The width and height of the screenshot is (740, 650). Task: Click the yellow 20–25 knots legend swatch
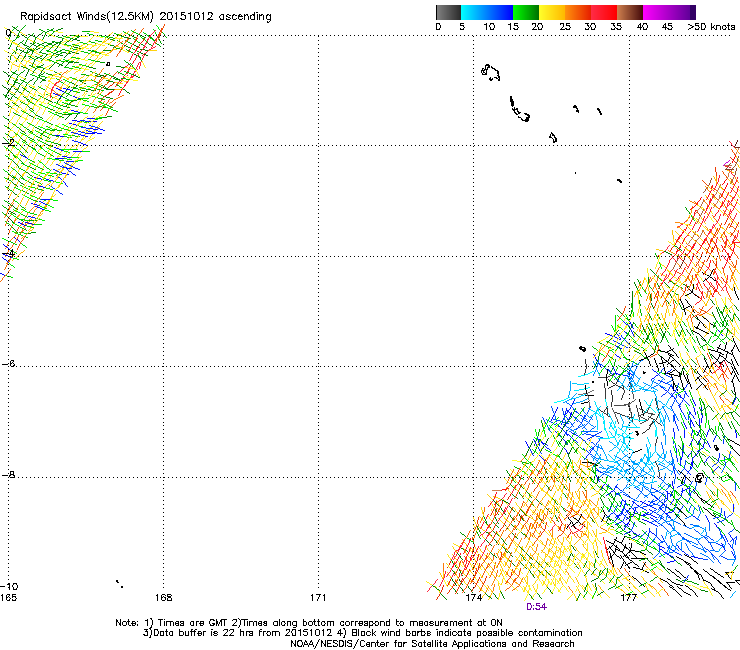pos(552,12)
